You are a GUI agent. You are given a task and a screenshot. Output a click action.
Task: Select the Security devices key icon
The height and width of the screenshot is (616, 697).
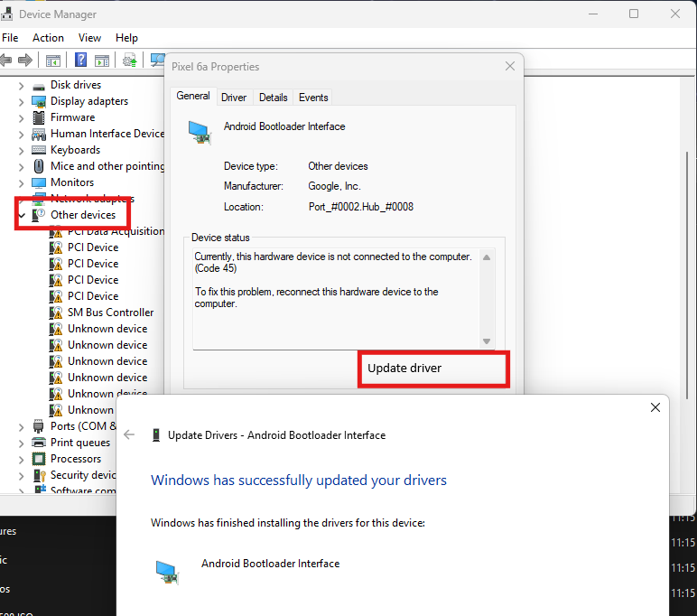click(40, 475)
